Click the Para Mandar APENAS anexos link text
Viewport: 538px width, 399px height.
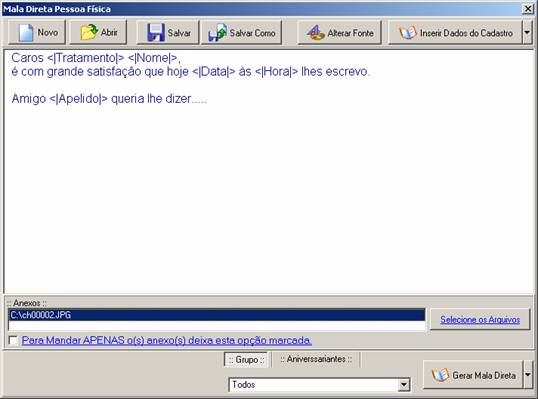[167, 340]
